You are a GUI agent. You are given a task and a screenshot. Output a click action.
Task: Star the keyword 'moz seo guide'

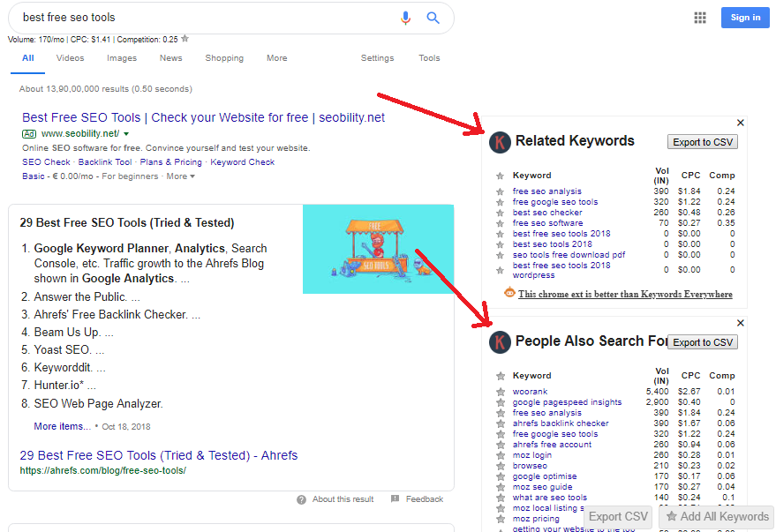tap(501, 488)
